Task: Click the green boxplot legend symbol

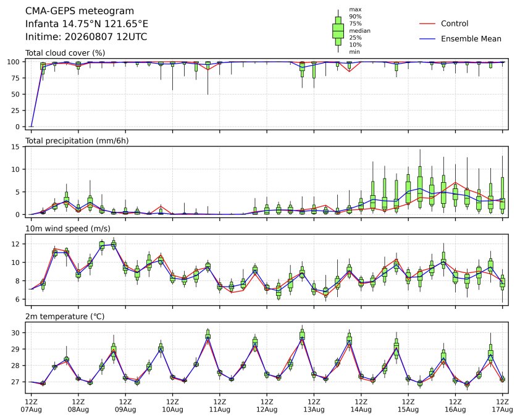Action: (x=338, y=31)
